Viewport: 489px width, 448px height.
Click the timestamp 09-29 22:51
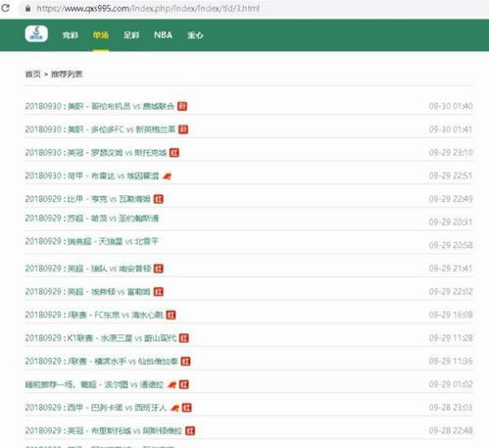(x=451, y=175)
